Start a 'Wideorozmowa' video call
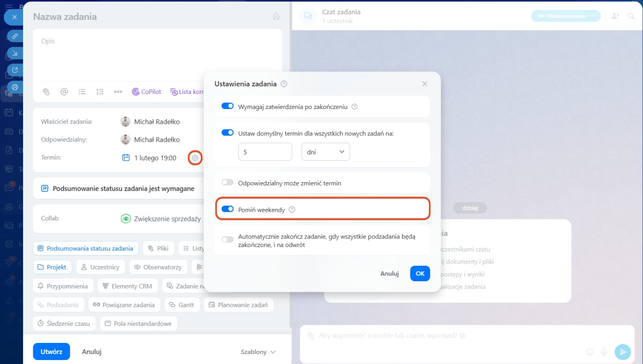Image resolution: width=643 pixels, height=364 pixels. click(561, 16)
